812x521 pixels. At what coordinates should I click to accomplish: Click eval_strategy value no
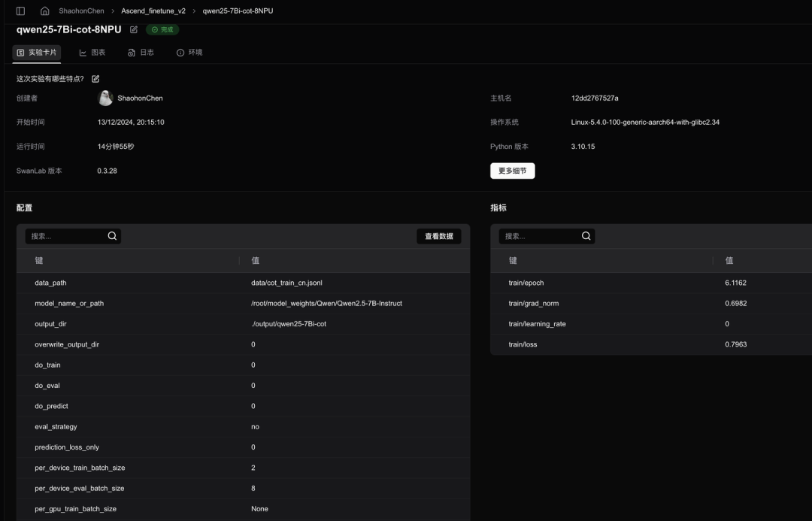256,427
